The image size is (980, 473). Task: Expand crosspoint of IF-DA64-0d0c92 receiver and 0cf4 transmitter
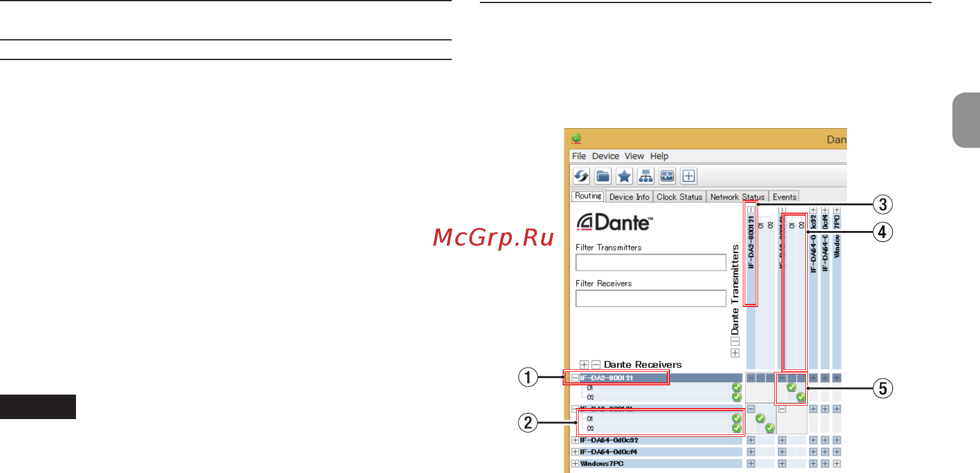point(825,440)
